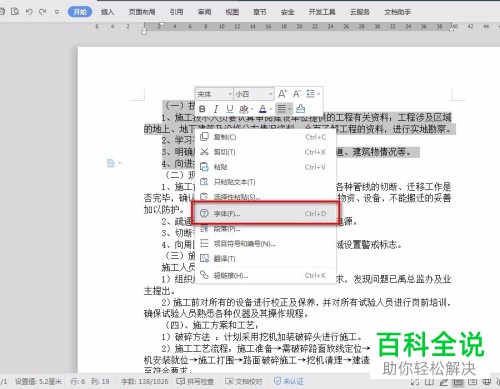Click the print preview icon in quick access bar
Screen dimensions: 500x389
pyautogui.click(x=15, y=12)
